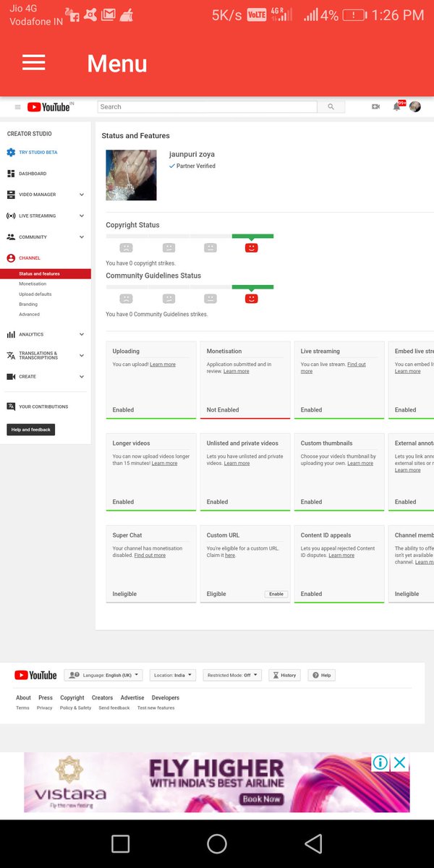Viewport: 434px width, 868px height.
Task: Click Learn more in Uploading card
Action: [x=163, y=365]
